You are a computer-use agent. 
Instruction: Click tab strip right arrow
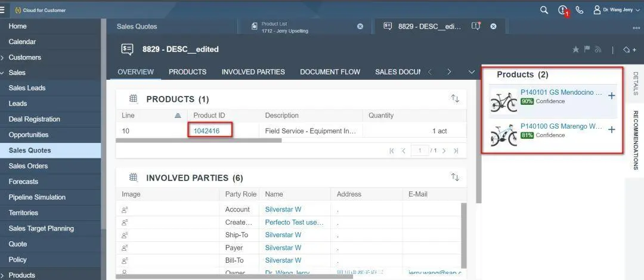[449, 72]
